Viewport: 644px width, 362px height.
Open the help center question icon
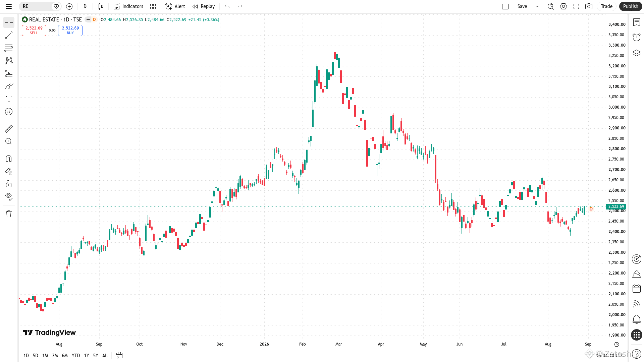point(636,354)
